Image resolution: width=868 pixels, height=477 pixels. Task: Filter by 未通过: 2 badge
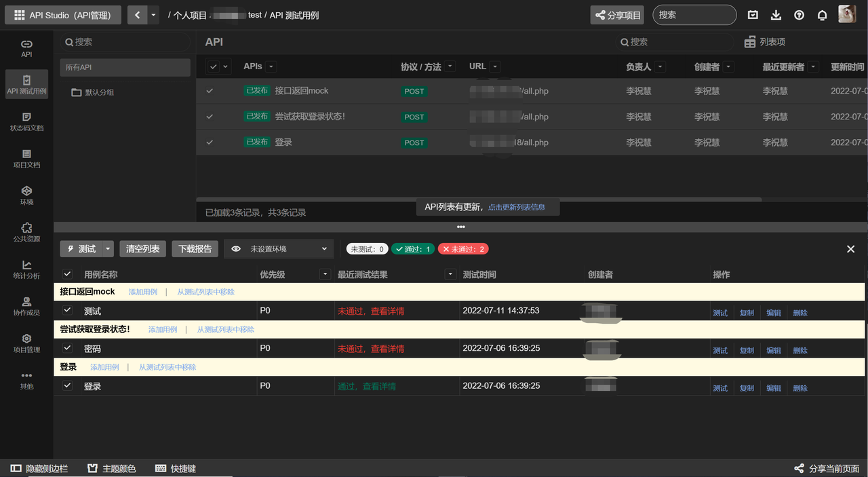tap(463, 249)
